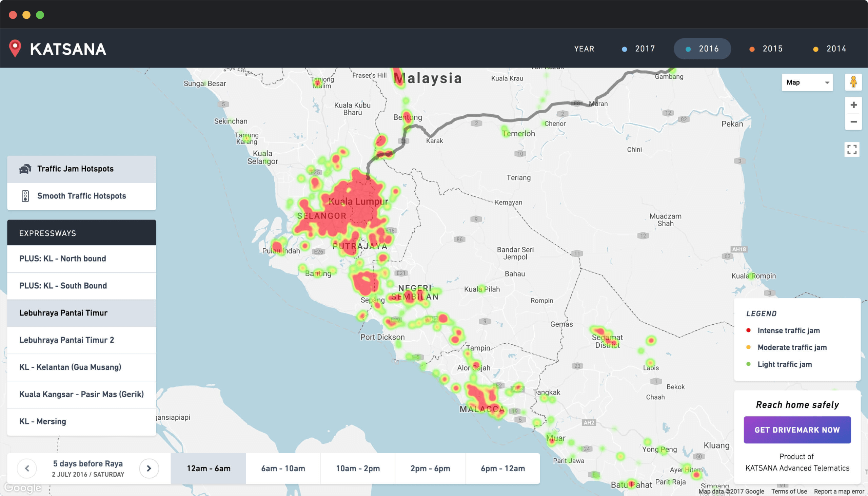The height and width of the screenshot is (496, 868).
Task: Click the Katsana red pin logo icon
Action: [15, 49]
